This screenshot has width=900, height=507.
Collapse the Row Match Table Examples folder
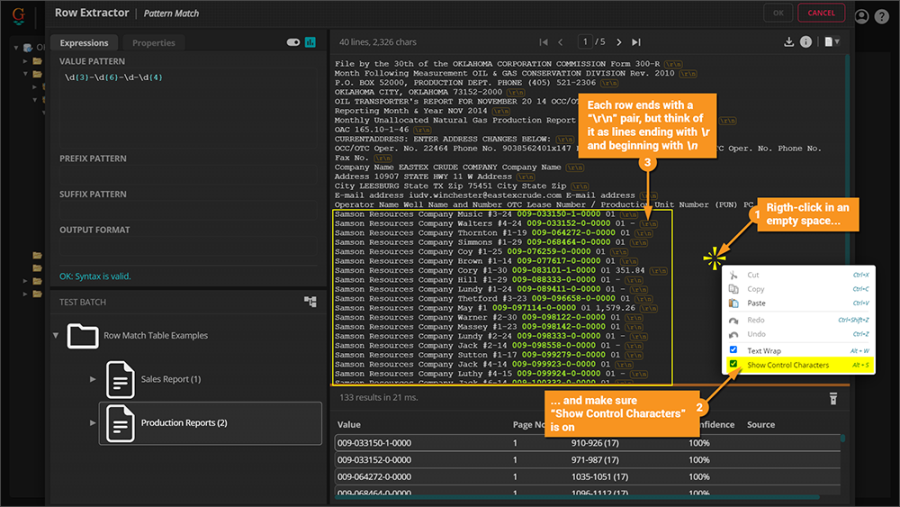(56, 335)
